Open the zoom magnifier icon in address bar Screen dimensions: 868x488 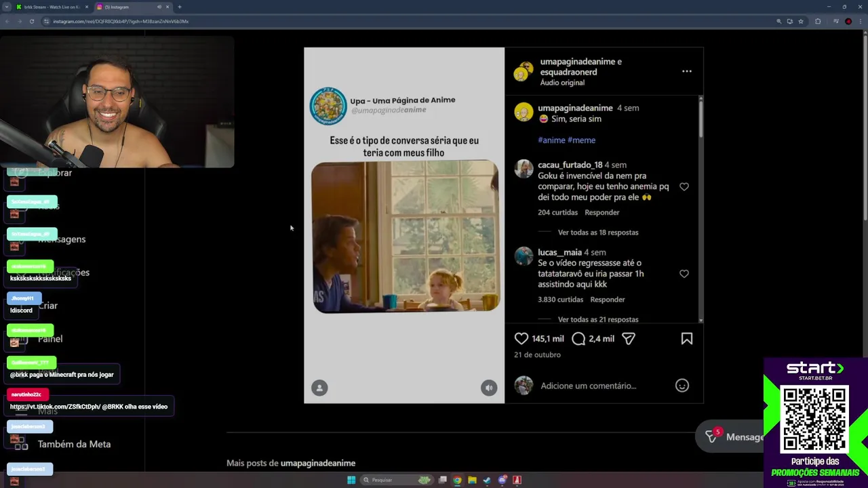point(778,21)
